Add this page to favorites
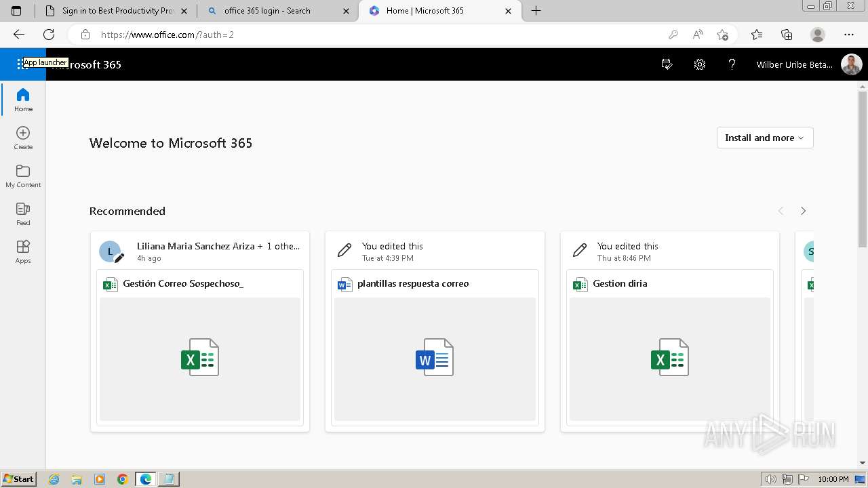 coord(722,35)
